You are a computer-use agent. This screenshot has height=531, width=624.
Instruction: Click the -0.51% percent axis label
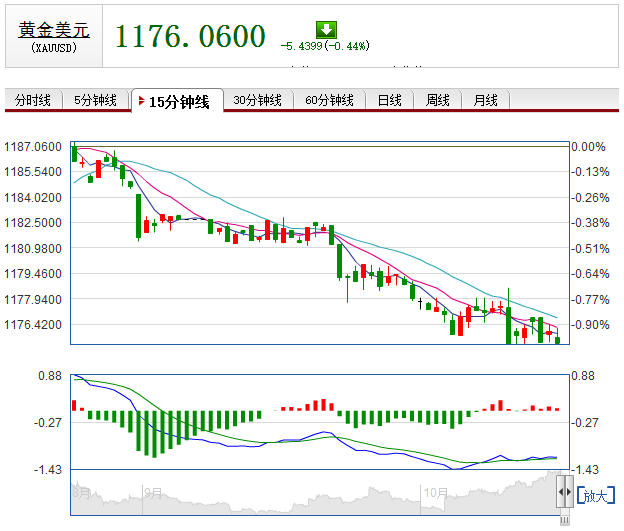590,248
